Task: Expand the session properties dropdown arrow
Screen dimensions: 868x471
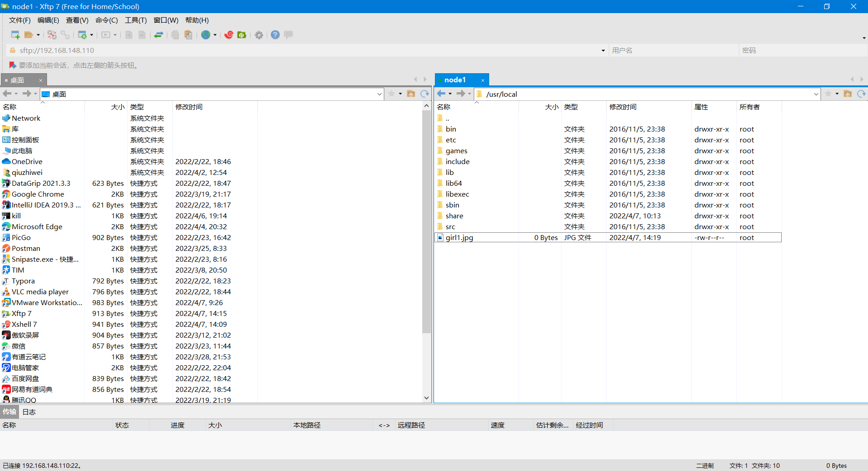Action: [x=91, y=35]
